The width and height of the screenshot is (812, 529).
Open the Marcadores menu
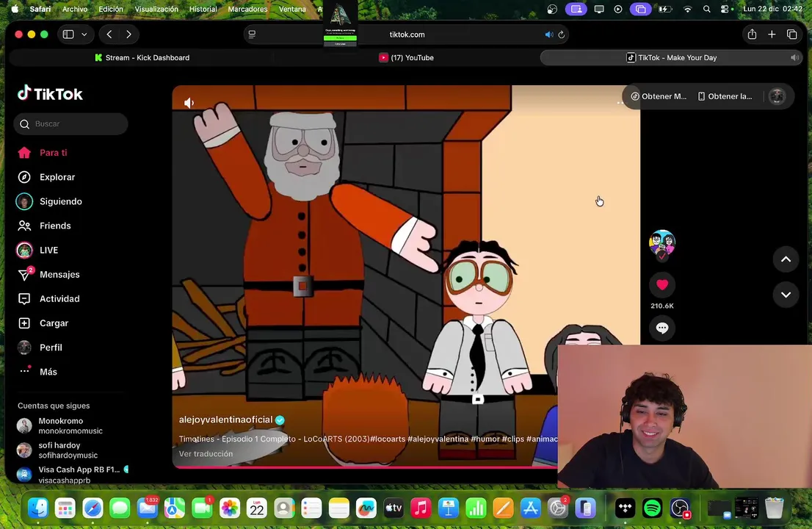[x=247, y=9]
